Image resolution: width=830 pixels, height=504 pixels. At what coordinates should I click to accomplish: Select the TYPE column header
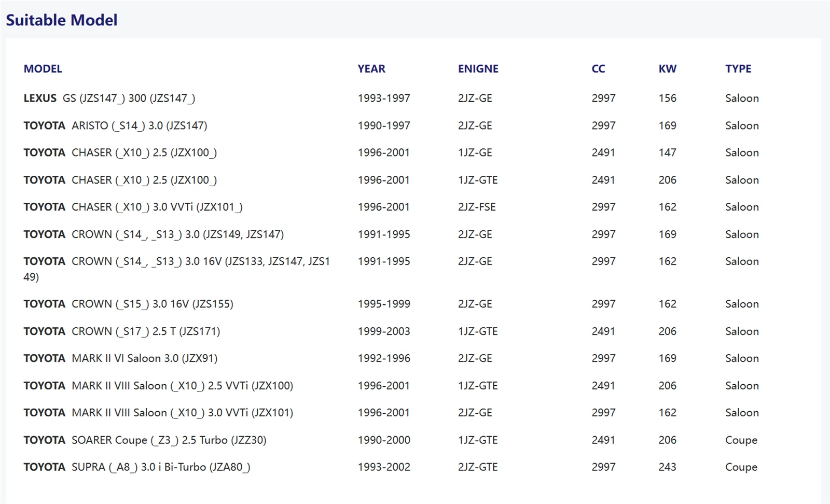[x=738, y=68]
